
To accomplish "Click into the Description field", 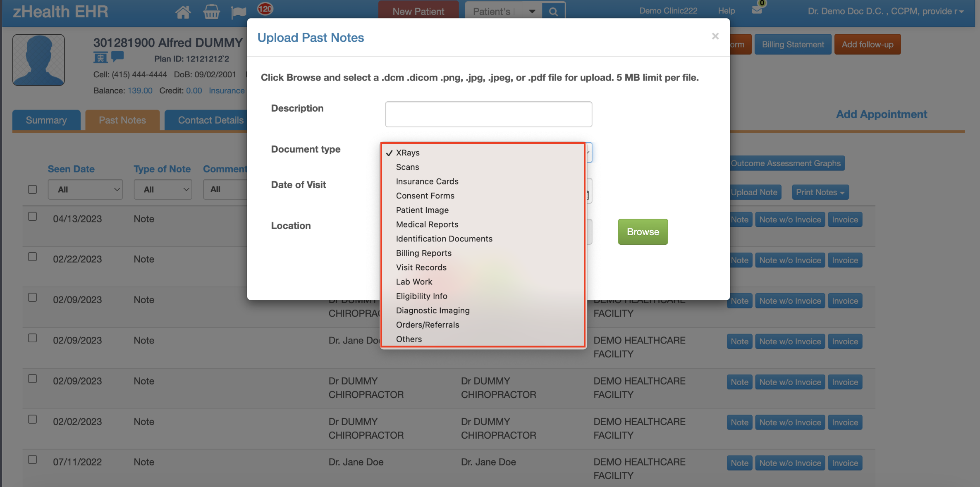I will [x=488, y=114].
